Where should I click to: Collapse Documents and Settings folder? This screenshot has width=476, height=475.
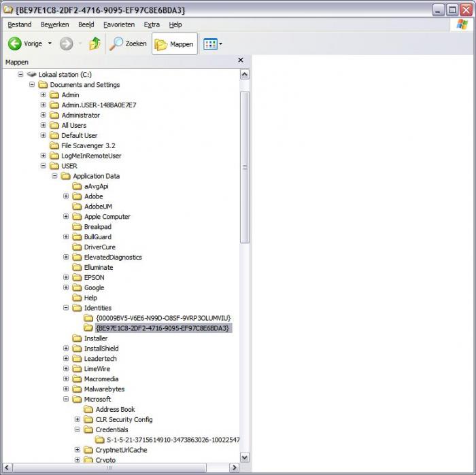pyautogui.click(x=32, y=84)
